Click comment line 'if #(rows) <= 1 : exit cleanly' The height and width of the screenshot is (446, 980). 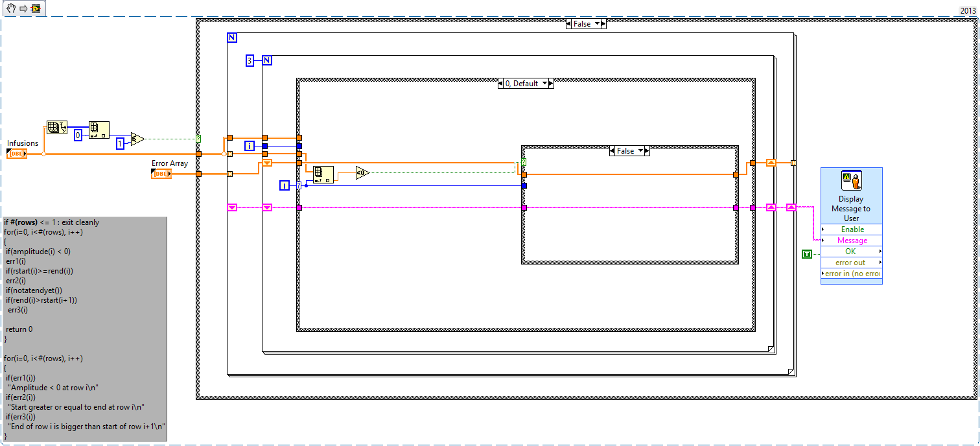(51, 222)
